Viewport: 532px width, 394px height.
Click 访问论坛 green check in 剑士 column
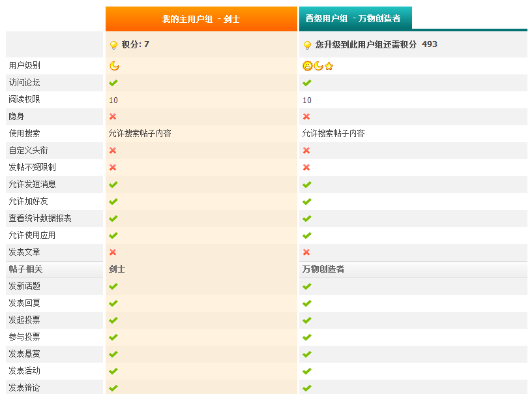(x=113, y=82)
